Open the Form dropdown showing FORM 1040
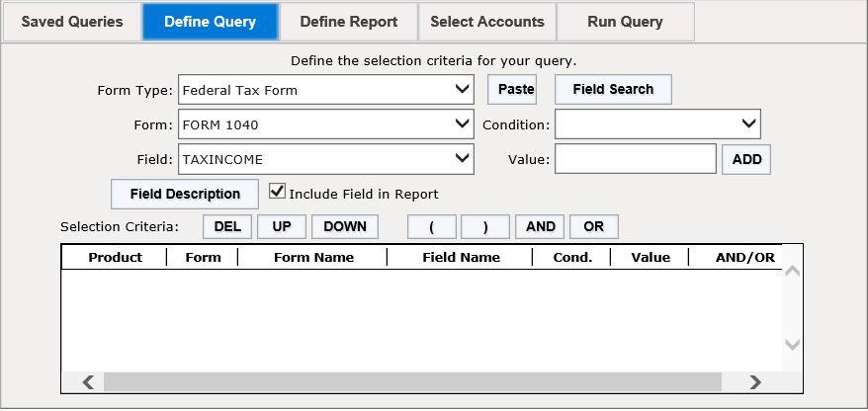 [x=326, y=124]
